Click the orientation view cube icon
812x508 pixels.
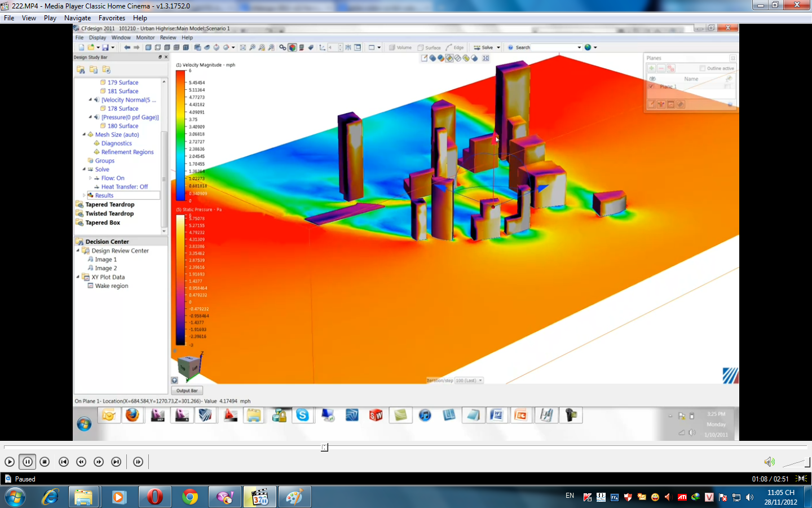[x=189, y=365]
